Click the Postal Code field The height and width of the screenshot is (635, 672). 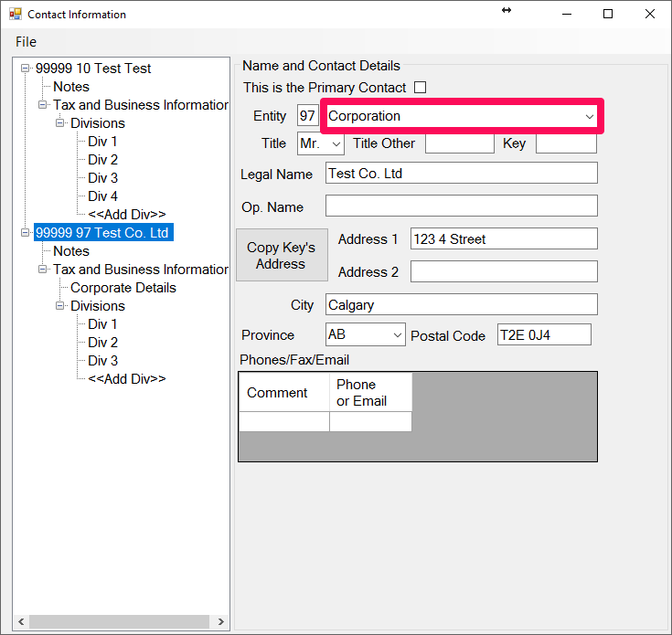[544, 335]
